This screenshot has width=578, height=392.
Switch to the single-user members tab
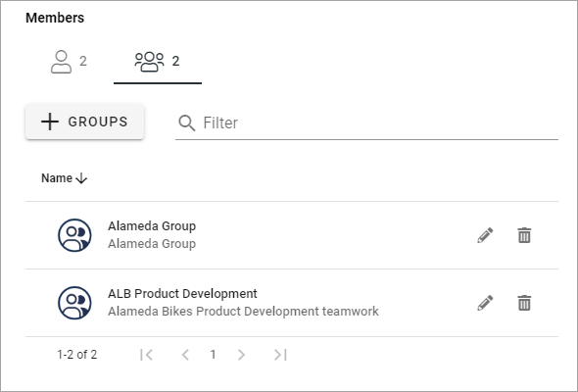coord(69,62)
